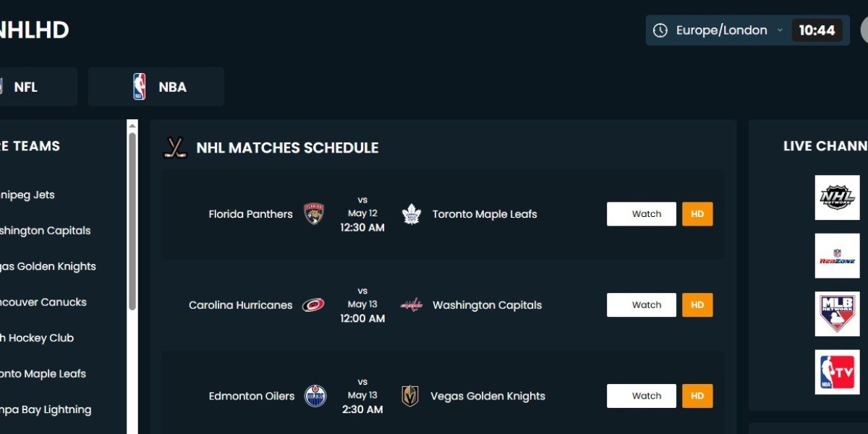Screen dimensions: 868x434
Task: Click the clock icon beside timezone
Action: (660, 30)
